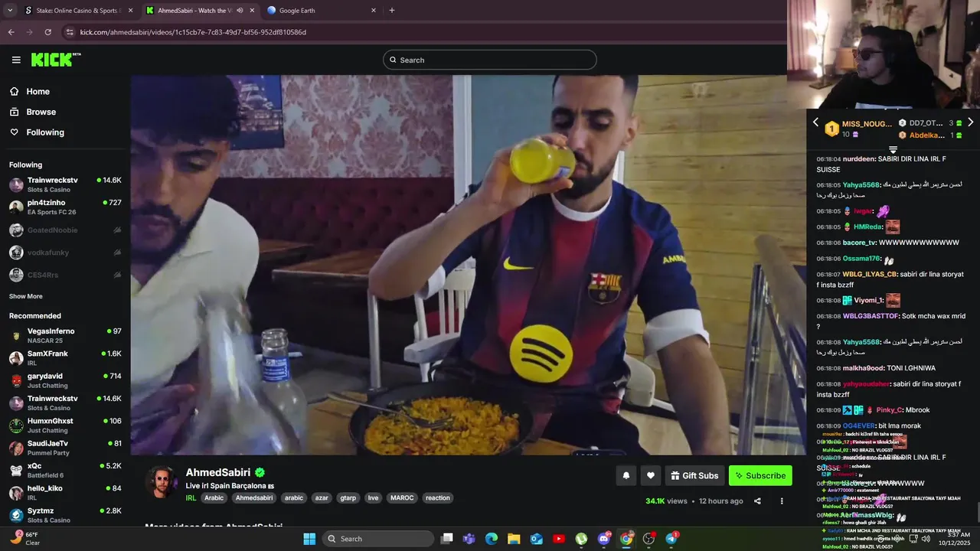
Task: Open VegasInferno recommended channel
Action: tap(65, 335)
